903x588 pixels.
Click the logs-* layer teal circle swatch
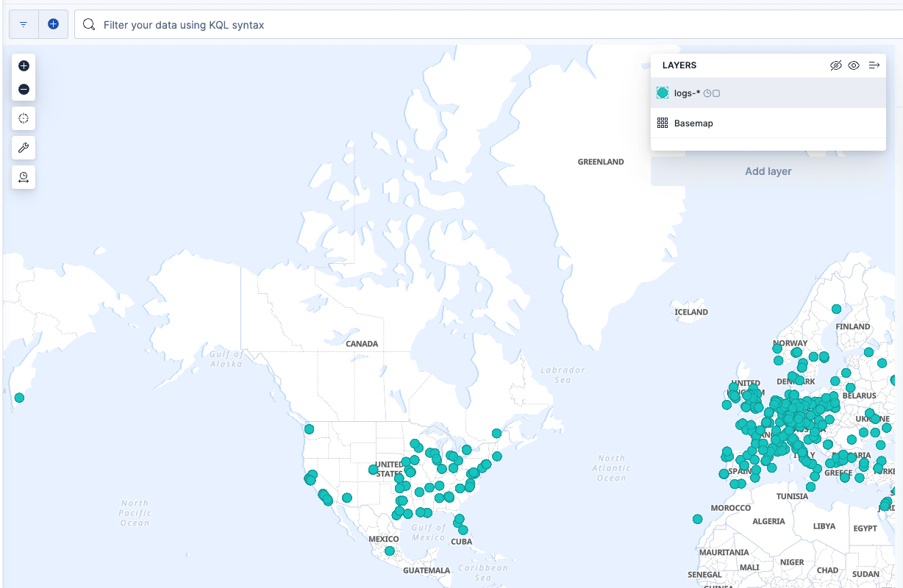663,93
